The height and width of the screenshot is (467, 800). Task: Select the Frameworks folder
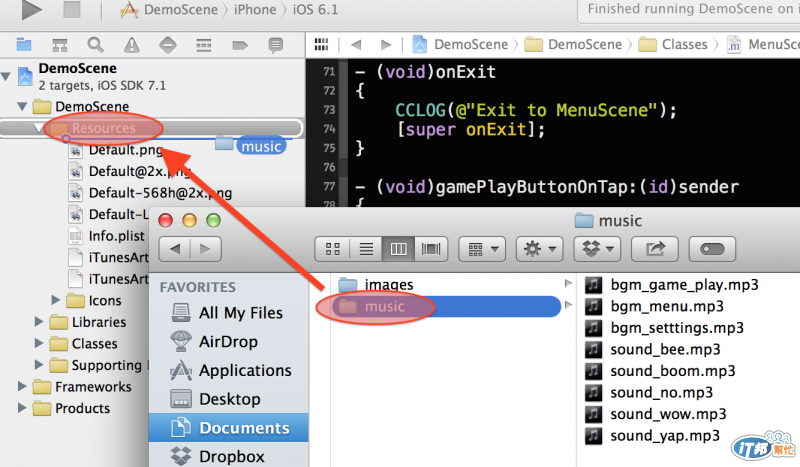(x=82, y=387)
